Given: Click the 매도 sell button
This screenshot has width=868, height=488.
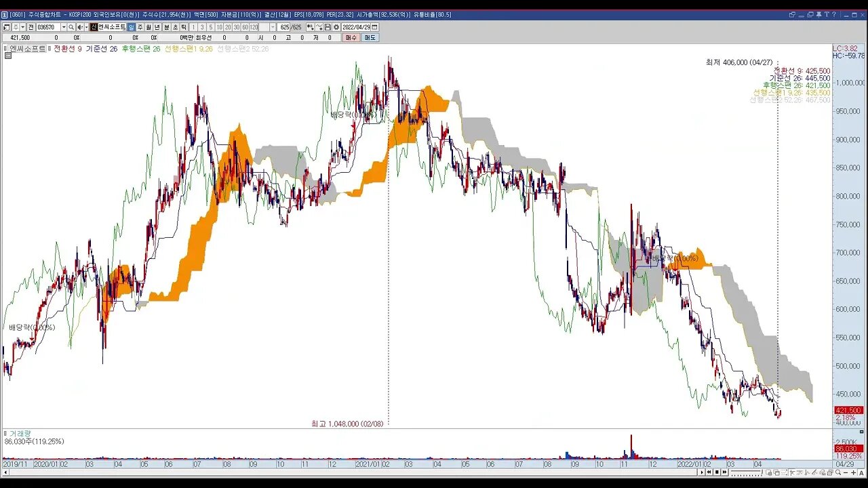Looking at the screenshot, I should point(370,37).
